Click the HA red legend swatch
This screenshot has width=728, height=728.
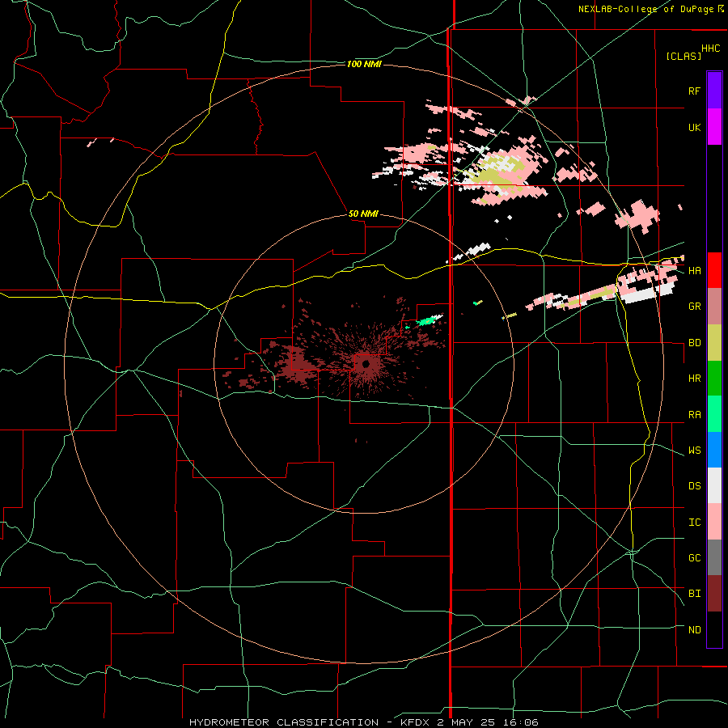pyautogui.click(x=714, y=270)
